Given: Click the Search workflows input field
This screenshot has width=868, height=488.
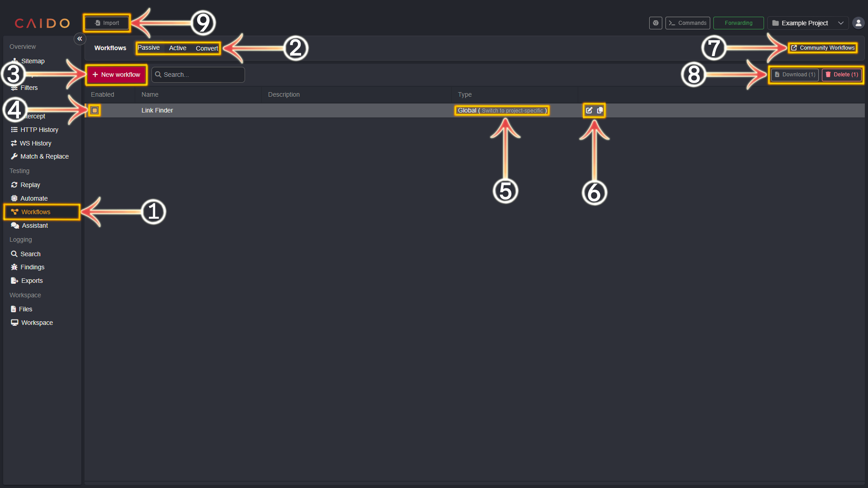Looking at the screenshot, I should click(198, 75).
